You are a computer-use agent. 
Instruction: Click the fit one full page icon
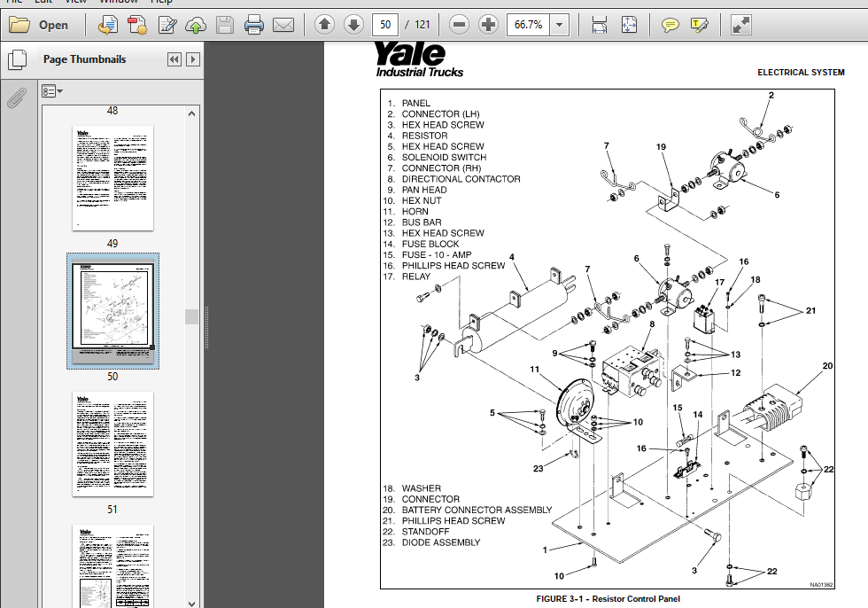(629, 25)
